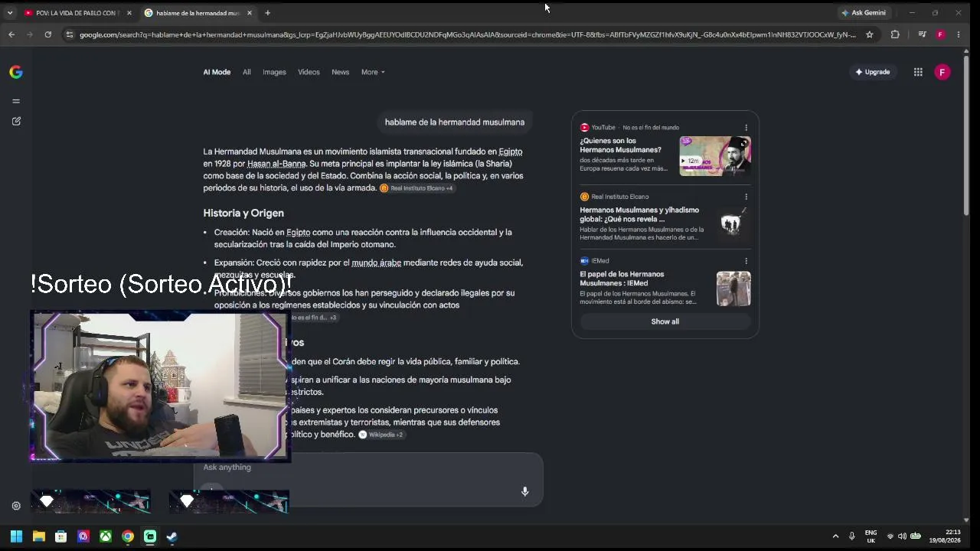Click the user query bubble hablame de la hermandad musulmana

(455, 122)
